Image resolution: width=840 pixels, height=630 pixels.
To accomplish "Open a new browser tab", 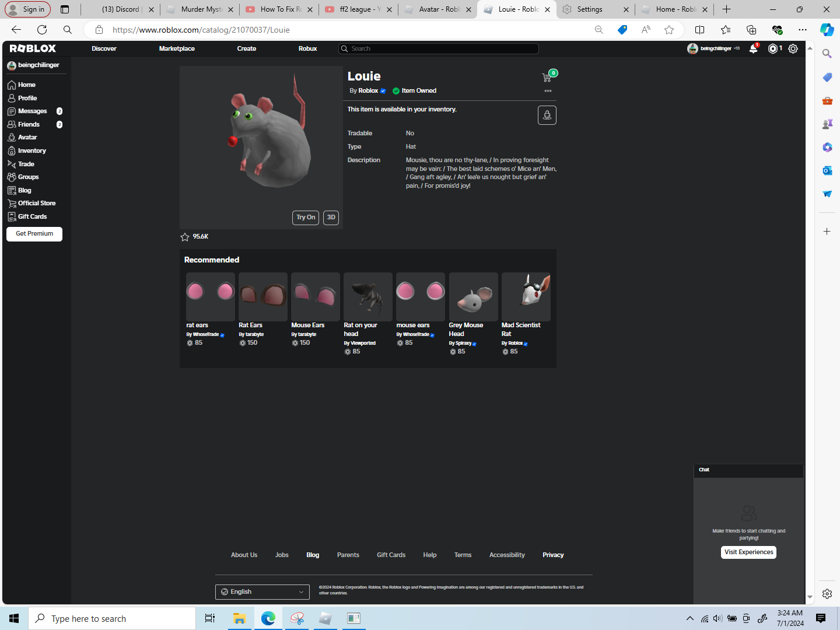I will click(726, 9).
